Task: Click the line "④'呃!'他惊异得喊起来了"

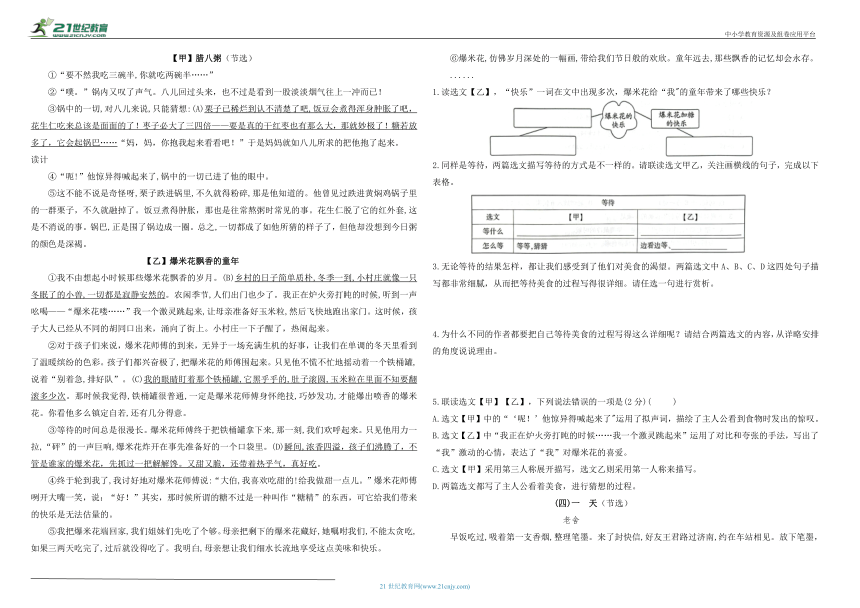Action: click(159, 176)
